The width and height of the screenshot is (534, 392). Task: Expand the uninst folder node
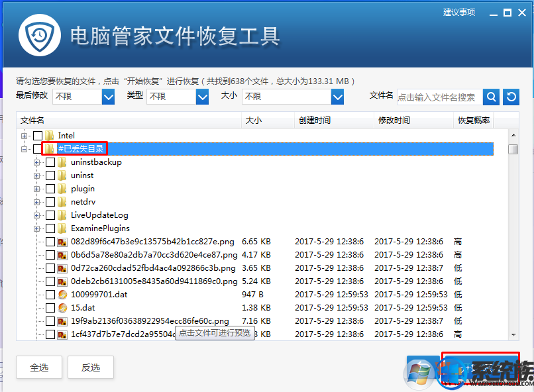[37, 175]
